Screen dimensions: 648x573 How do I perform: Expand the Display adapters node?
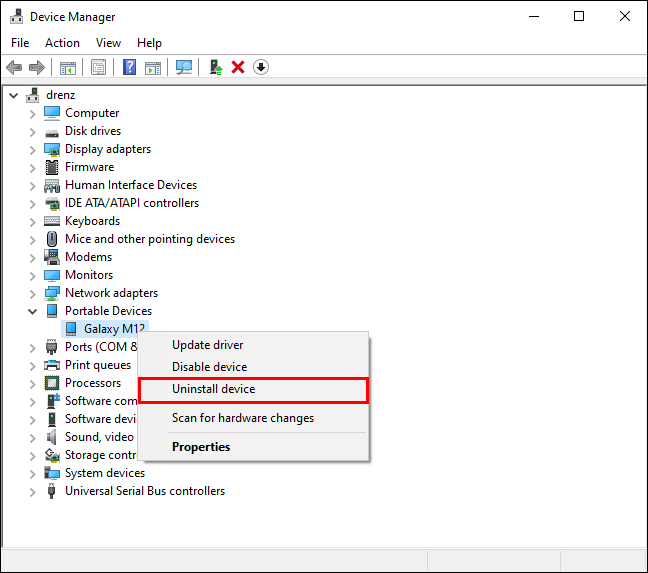tap(33, 150)
